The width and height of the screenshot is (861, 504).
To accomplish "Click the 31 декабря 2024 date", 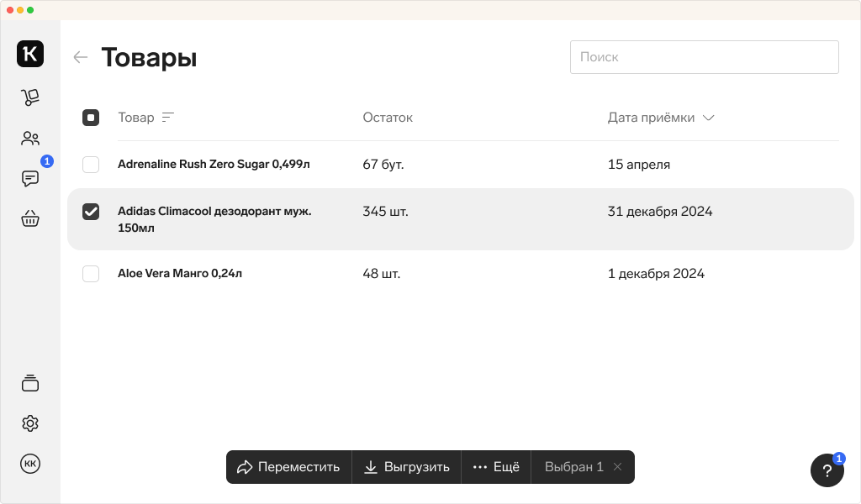I will pos(660,212).
